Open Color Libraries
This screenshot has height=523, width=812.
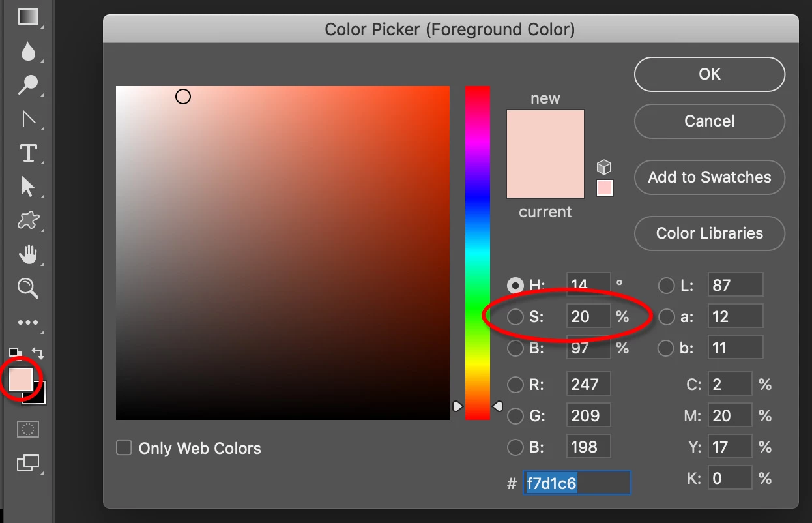pyautogui.click(x=710, y=233)
